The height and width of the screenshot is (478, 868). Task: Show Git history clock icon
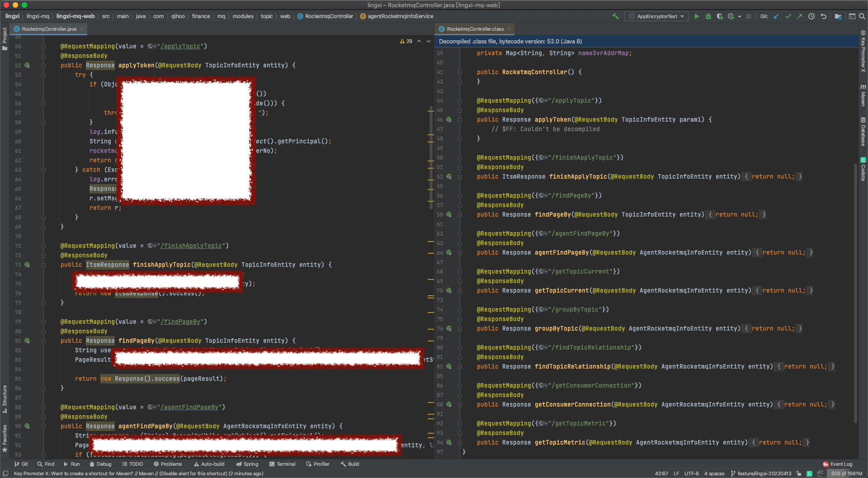click(x=811, y=16)
